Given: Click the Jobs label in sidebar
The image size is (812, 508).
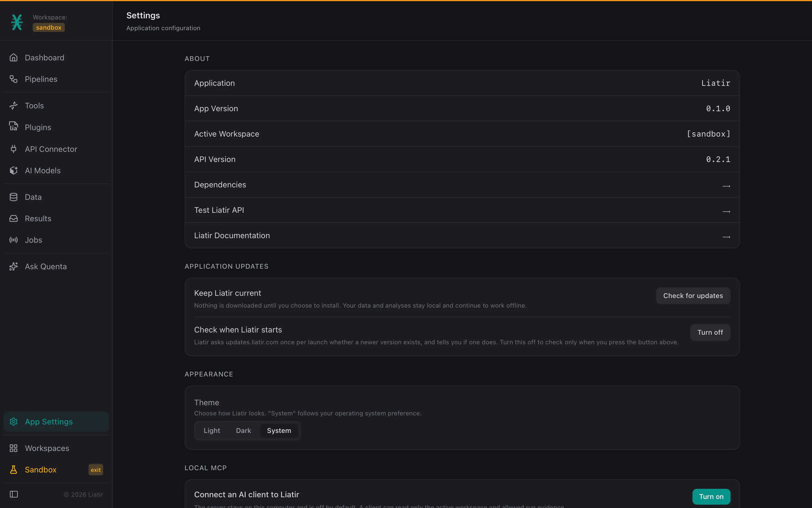Looking at the screenshot, I should tap(34, 240).
